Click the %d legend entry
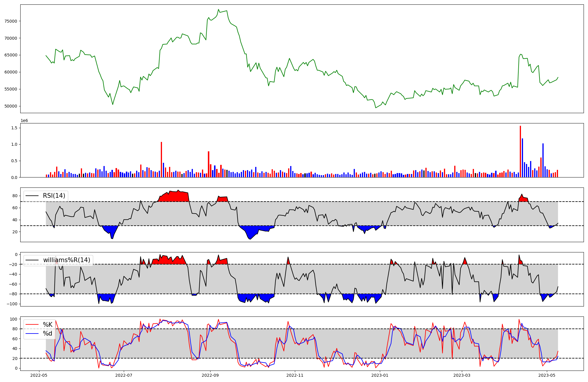Screen dimensions: 588x382 click(48, 334)
